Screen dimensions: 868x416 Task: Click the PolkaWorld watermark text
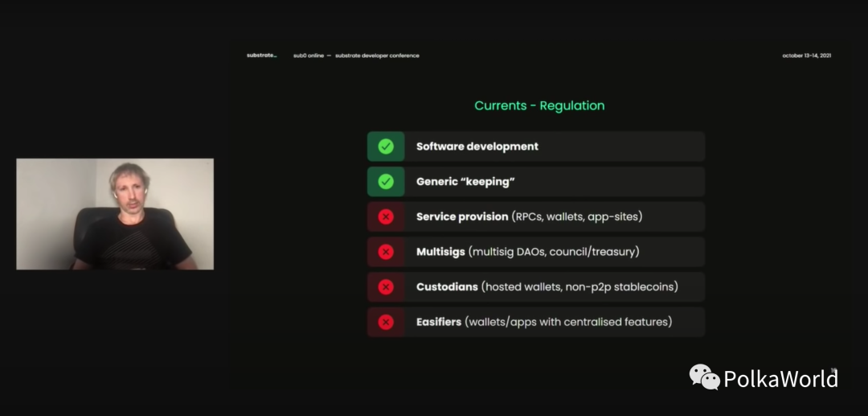(780, 379)
